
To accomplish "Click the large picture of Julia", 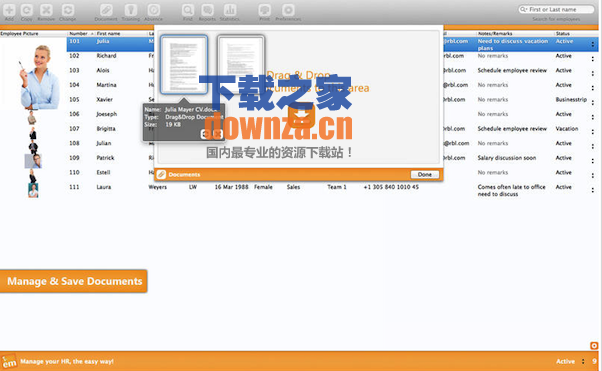I will (39, 77).
